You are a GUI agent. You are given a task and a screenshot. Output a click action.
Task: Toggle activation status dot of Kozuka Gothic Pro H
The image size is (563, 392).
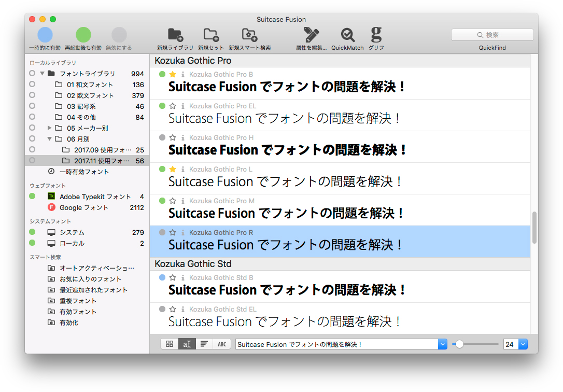pyautogui.click(x=162, y=137)
